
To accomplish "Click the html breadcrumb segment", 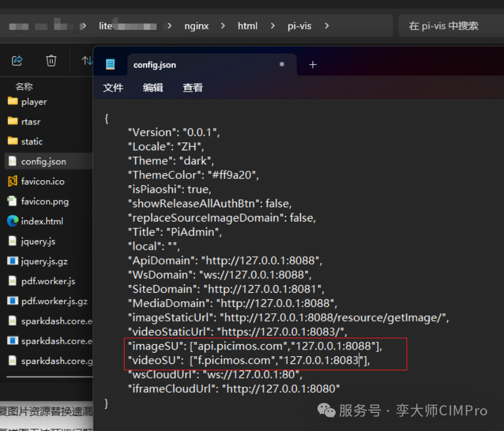I will tap(247, 26).
